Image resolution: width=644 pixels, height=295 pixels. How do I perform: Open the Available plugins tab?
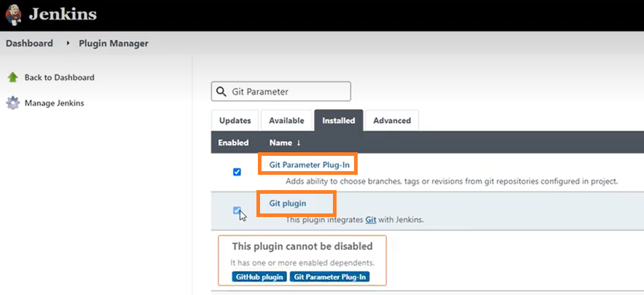287,121
